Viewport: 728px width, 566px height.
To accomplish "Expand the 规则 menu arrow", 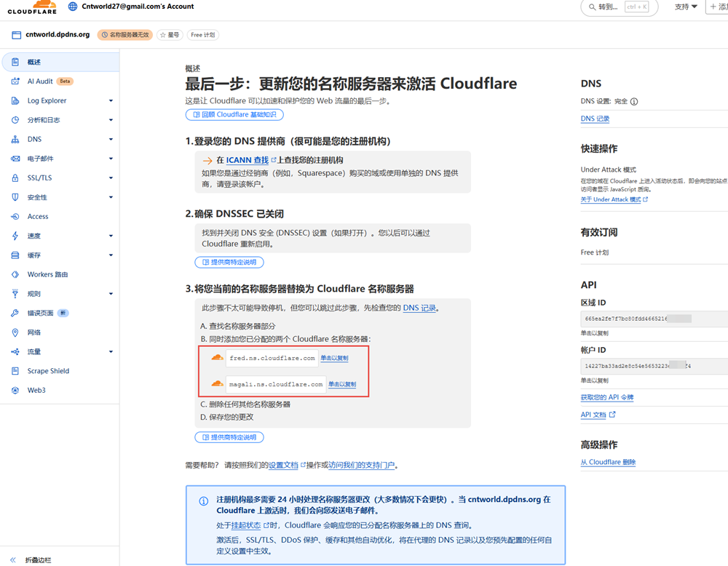I will (x=111, y=294).
